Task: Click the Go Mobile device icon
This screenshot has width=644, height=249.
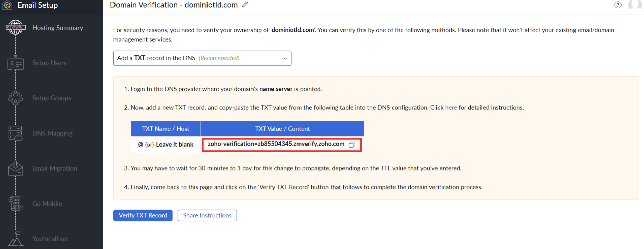Action: click(15, 204)
